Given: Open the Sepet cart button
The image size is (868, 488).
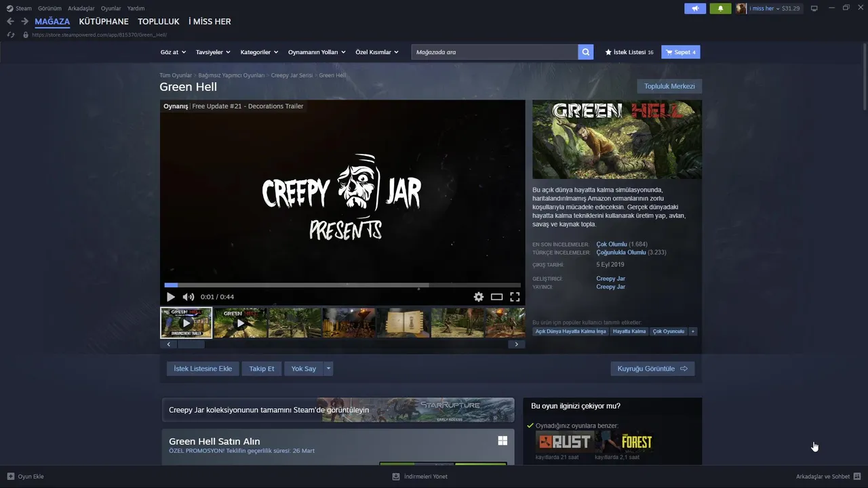Looking at the screenshot, I should (x=681, y=52).
